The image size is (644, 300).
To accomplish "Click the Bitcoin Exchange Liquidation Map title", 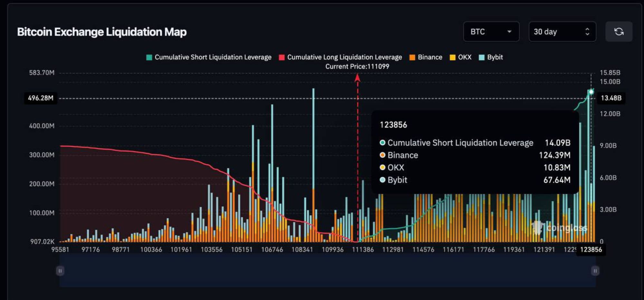I will point(102,32).
